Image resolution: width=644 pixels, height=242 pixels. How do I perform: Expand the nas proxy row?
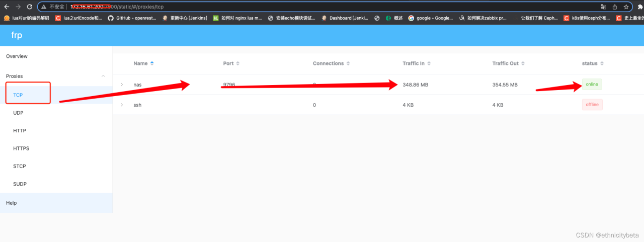point(122,85)
